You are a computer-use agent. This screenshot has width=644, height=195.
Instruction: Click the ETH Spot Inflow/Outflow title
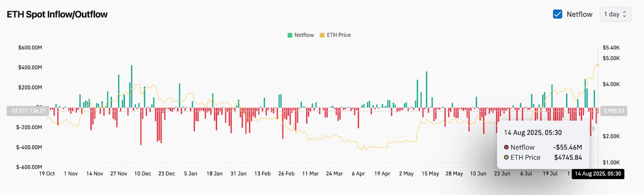pyautogui.click(x=57, y=15)
